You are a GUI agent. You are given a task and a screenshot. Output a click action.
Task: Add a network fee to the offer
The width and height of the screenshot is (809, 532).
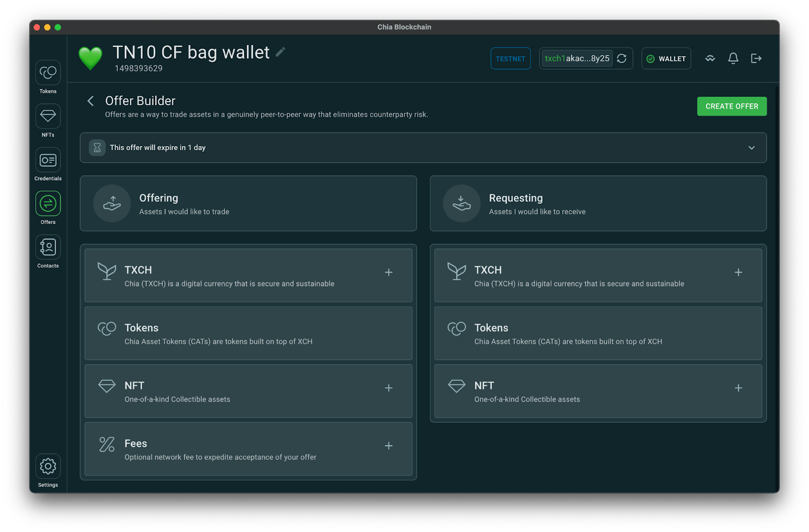pos(388,446)
